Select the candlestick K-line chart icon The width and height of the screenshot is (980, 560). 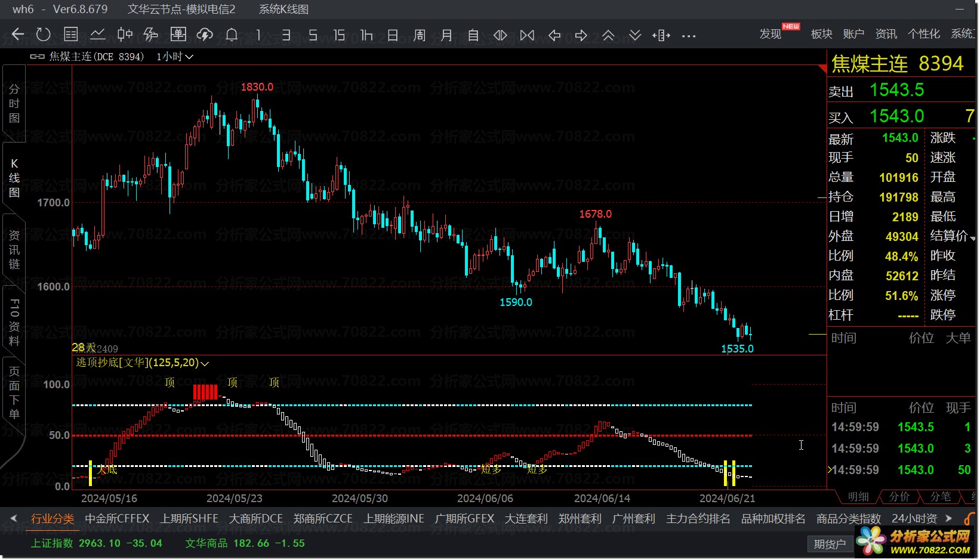(125, 35)
